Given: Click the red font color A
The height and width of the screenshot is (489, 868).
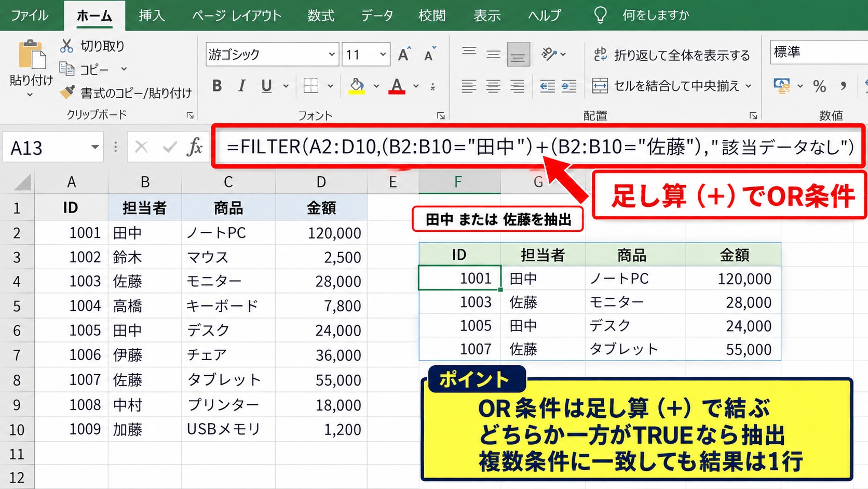Looking at the screenshot, I should coord(397,86).
